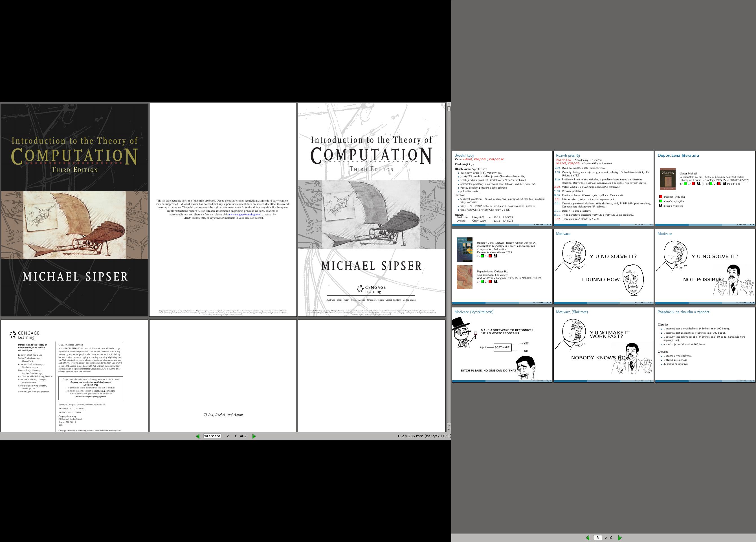Select the electronic version notice page
This screenshot has width=756, height=542.
pos(223,210)
